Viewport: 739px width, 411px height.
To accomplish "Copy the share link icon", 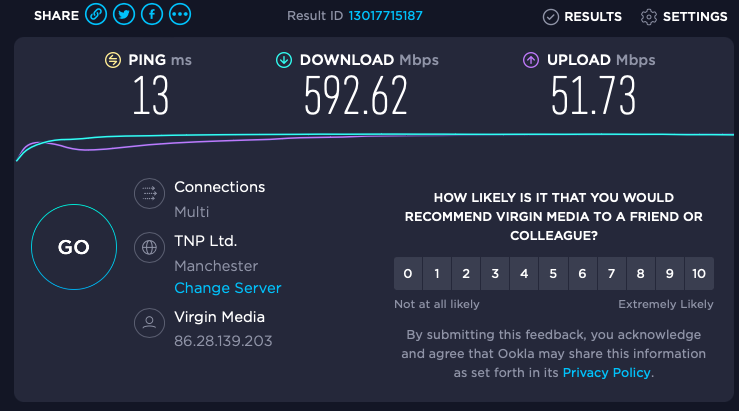I will [96, 15].
